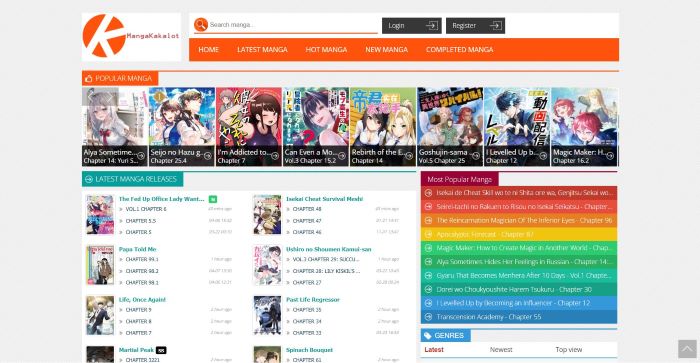Select the Top view genre tab

pyautogui.click(x=569, y=350)
